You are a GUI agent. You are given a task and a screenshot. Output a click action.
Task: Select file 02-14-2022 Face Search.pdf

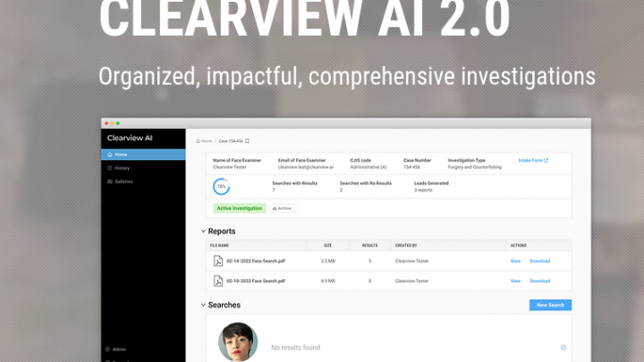click(x=256, y=261)
